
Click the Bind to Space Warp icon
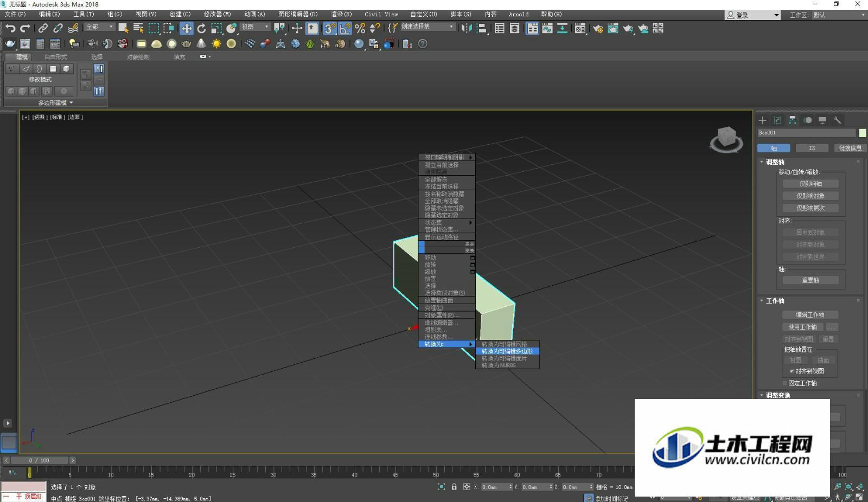point(73,28)
